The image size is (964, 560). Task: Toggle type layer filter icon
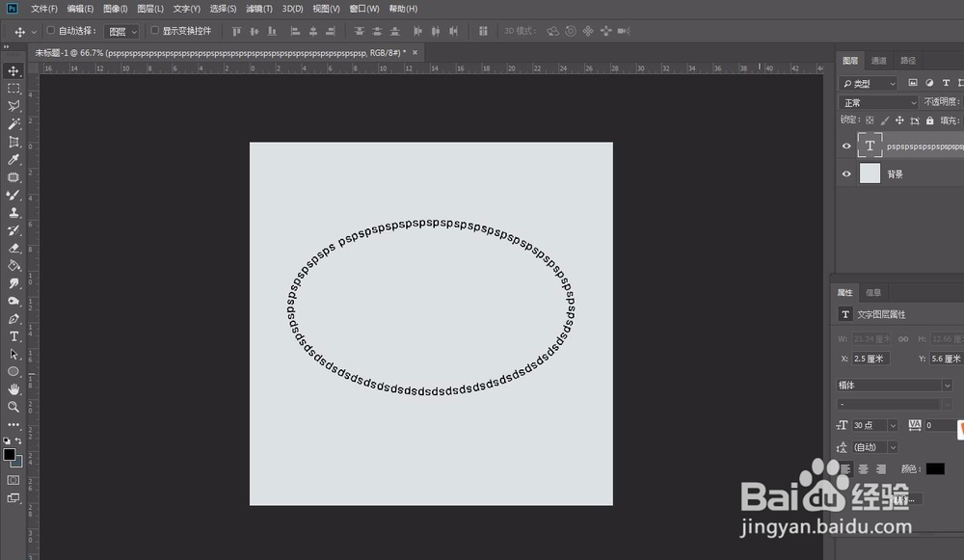click(x=947, y=83)
